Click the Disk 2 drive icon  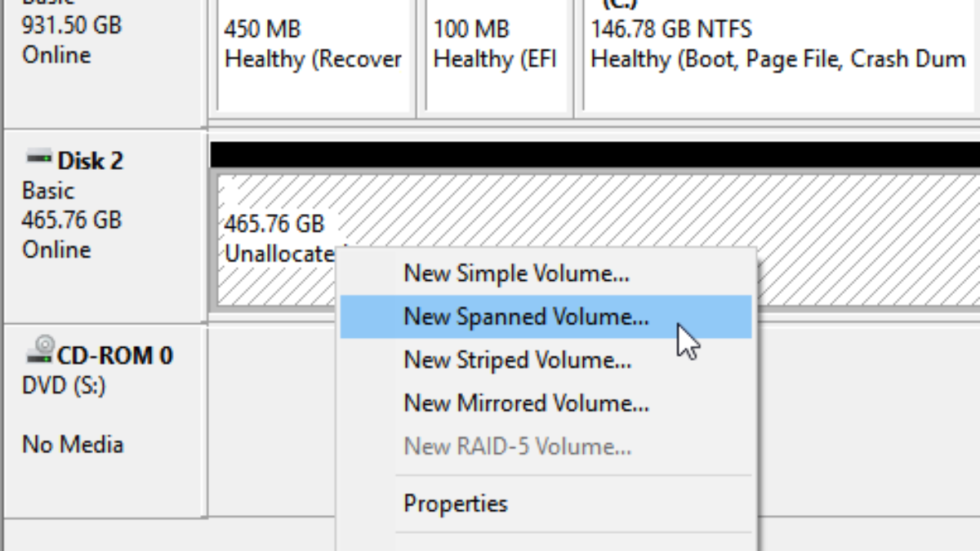[x=38, y=157]
